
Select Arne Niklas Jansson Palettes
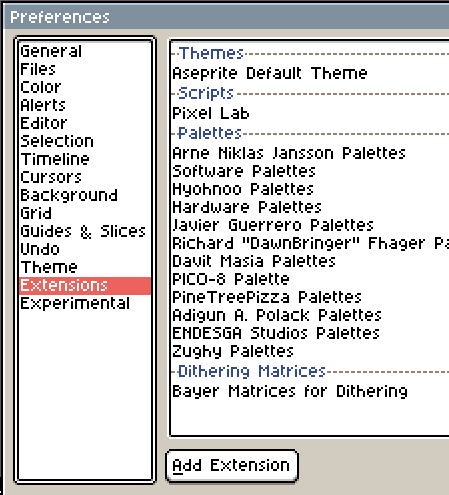[310, 153]
